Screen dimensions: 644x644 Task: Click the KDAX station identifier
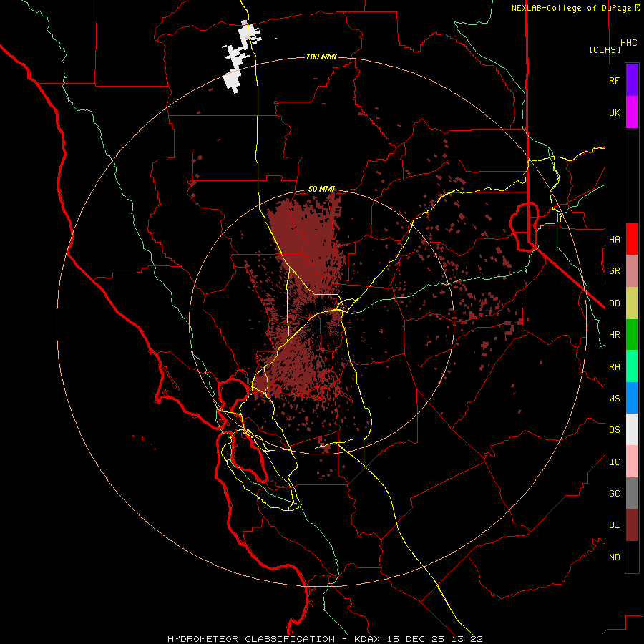tap(366, 639)
